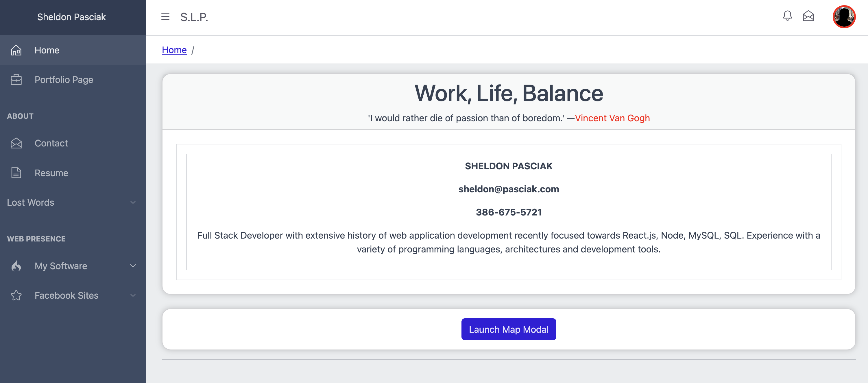The height and width of the screenshot is (383, 868).
Task: Click the Home navigation icon in sidebar
Action: [x=16, y=49]
